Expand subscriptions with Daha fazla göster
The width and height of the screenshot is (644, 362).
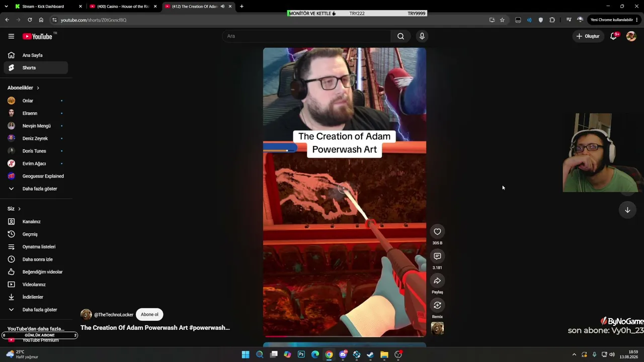pyautogui.click(x=35, y=189)
